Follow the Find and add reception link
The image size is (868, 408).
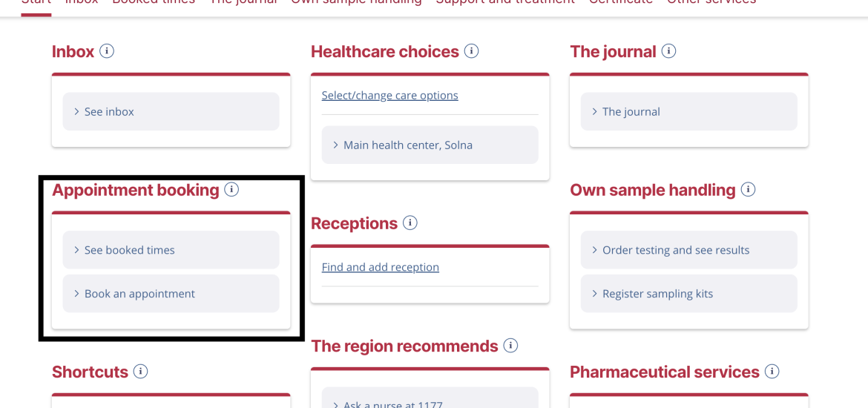point(381,267)
